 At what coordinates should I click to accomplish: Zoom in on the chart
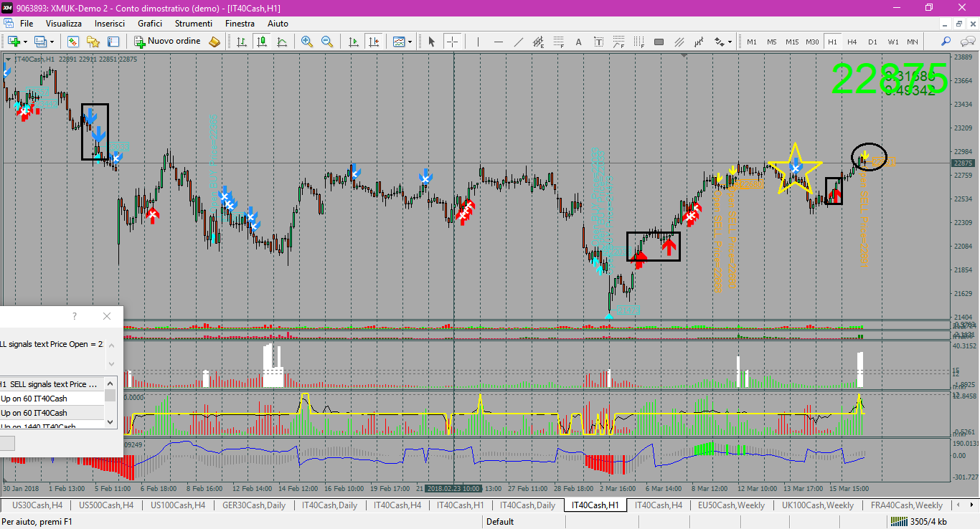[x=307, y=42]
